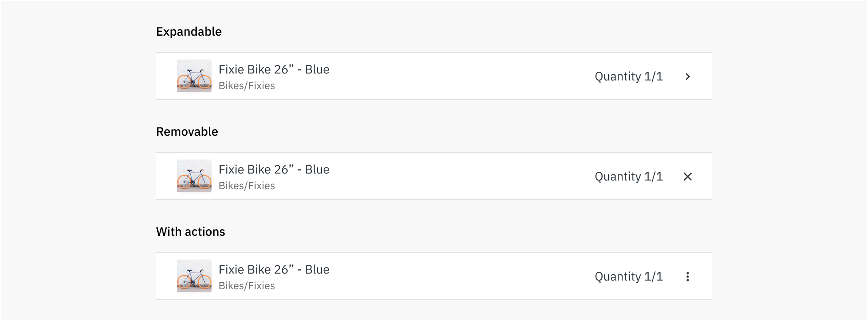Select the Fixie Bike title in the Removable row
868x321 pixels.
coord(274,170)
